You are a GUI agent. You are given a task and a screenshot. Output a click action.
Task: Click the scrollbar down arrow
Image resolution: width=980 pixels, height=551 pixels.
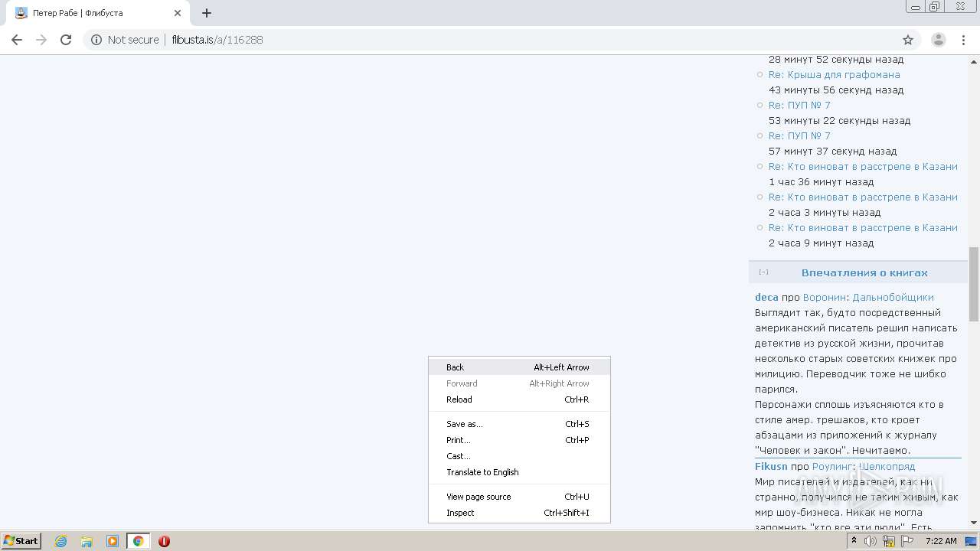[x=974, y=523]
